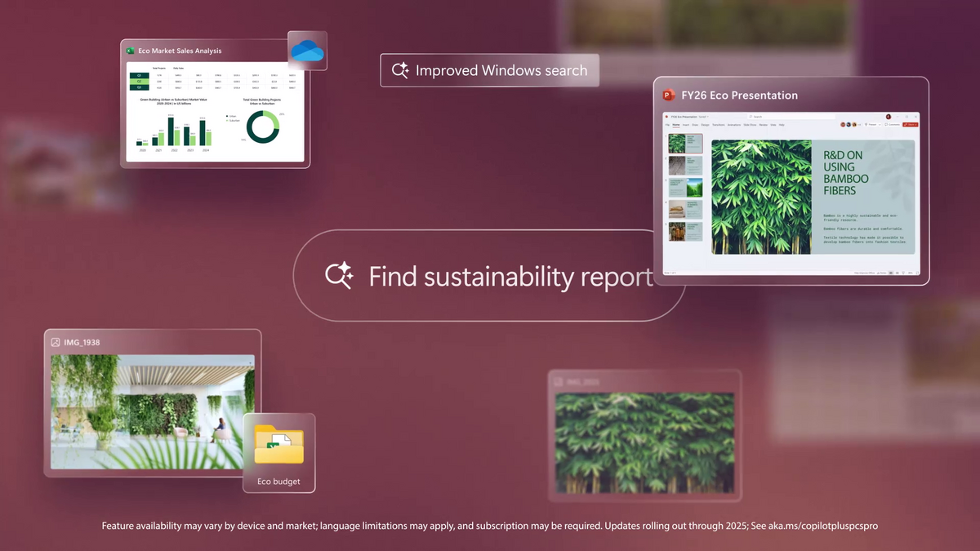Click the Improved Windows search label
This screenshot has height=551, width=980.
click(x=490, y=70)
